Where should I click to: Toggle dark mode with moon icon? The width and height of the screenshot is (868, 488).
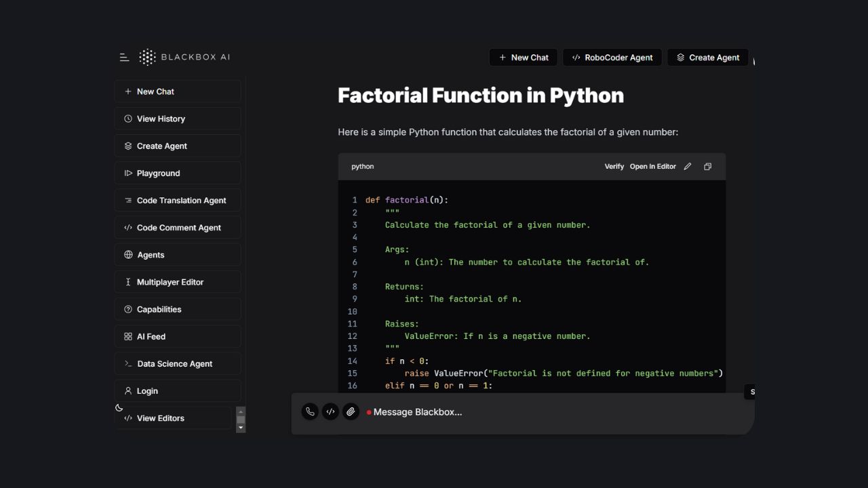(119, 407)
